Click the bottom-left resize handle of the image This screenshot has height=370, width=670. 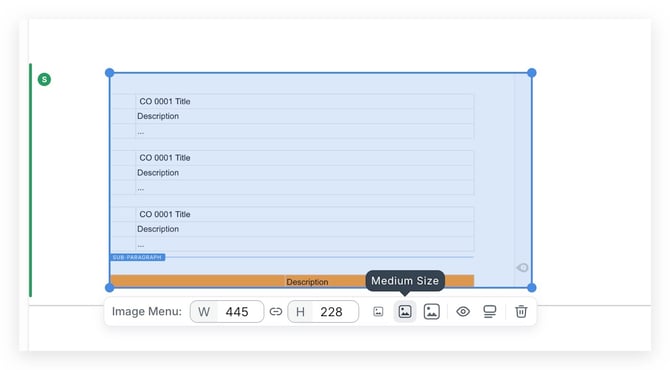tap(109, 288)
